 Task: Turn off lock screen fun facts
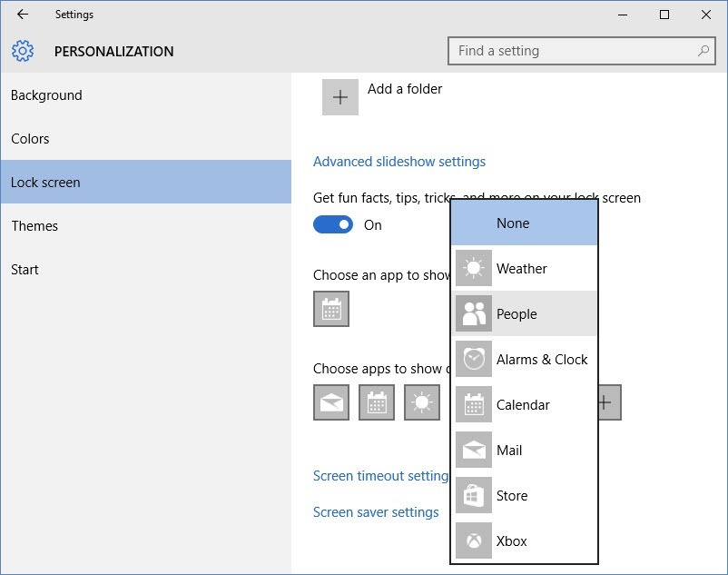335,224
